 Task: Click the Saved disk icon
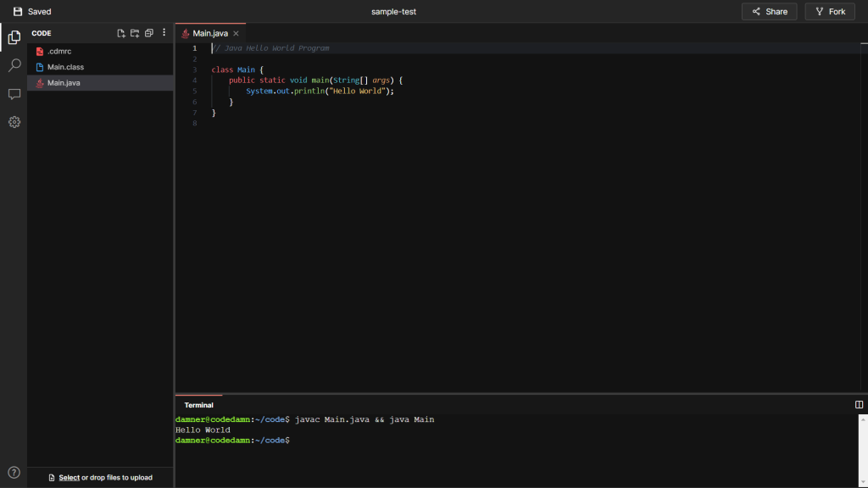pyautogui.click(x=18, y=12)
